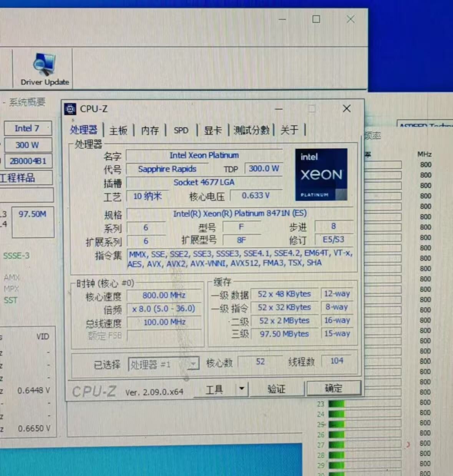Click the 验证 button

tap(276, 389)
